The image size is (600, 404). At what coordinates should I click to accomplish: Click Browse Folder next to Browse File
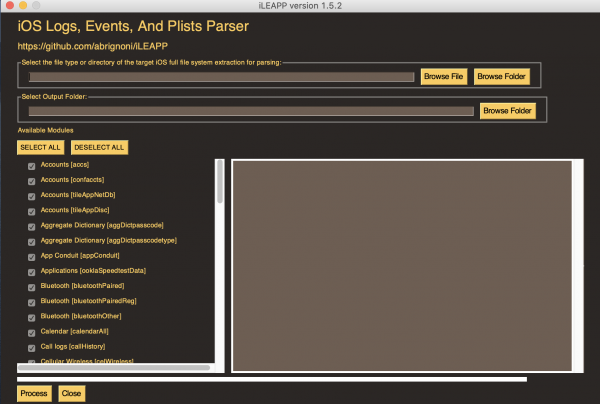click(502, 77)
